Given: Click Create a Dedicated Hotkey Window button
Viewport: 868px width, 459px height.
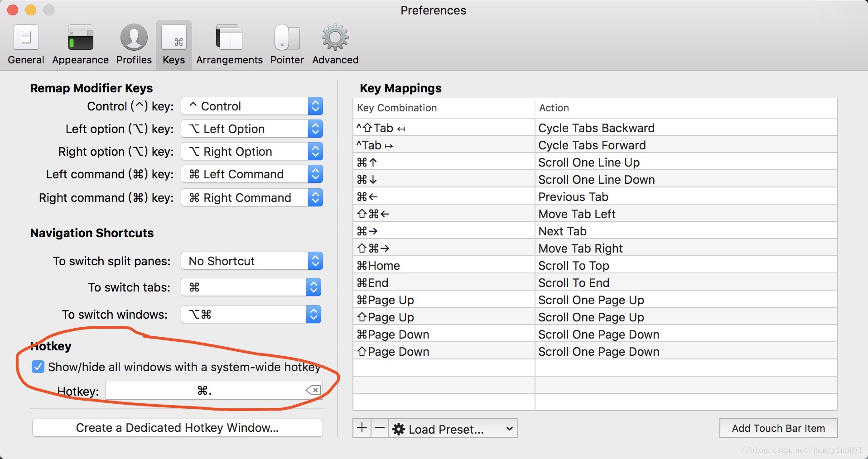Looking at the screenshot, I should [x=178, y=428].
